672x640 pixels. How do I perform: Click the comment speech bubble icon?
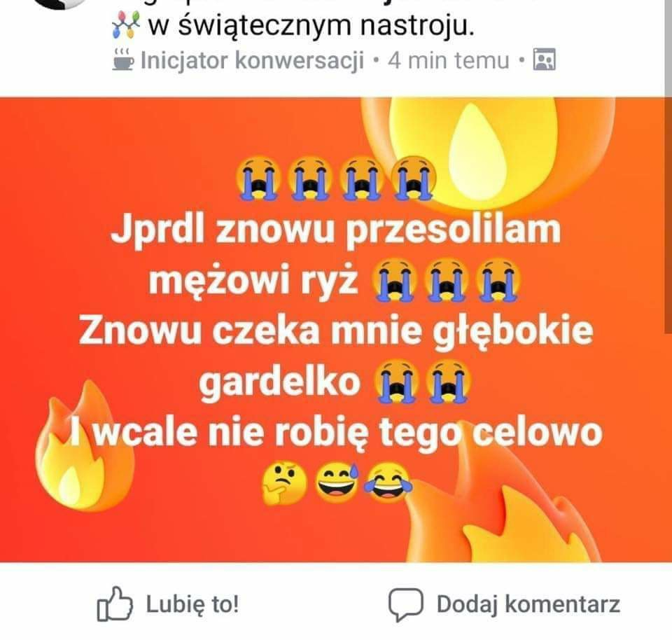coord(405,605)
